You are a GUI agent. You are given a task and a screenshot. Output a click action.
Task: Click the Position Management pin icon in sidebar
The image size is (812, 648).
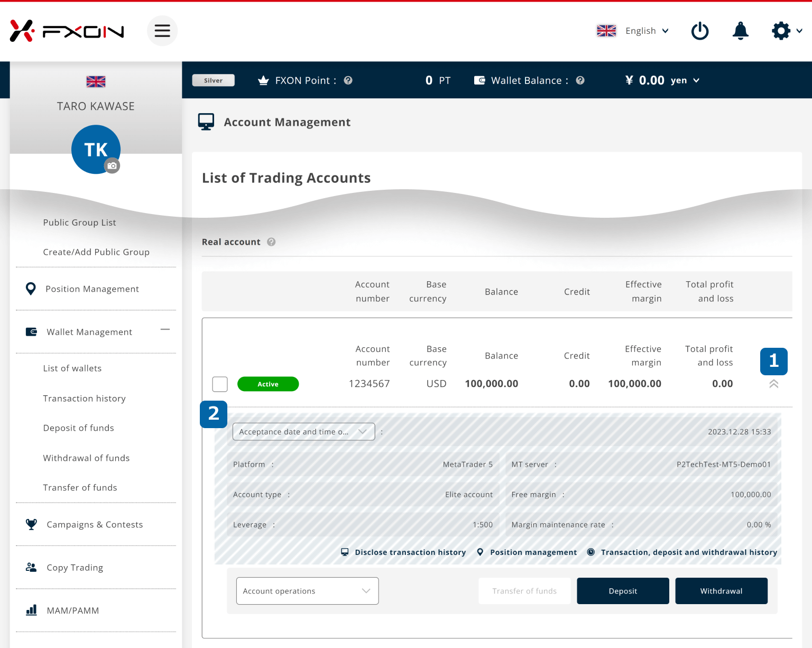coord(31,289)
